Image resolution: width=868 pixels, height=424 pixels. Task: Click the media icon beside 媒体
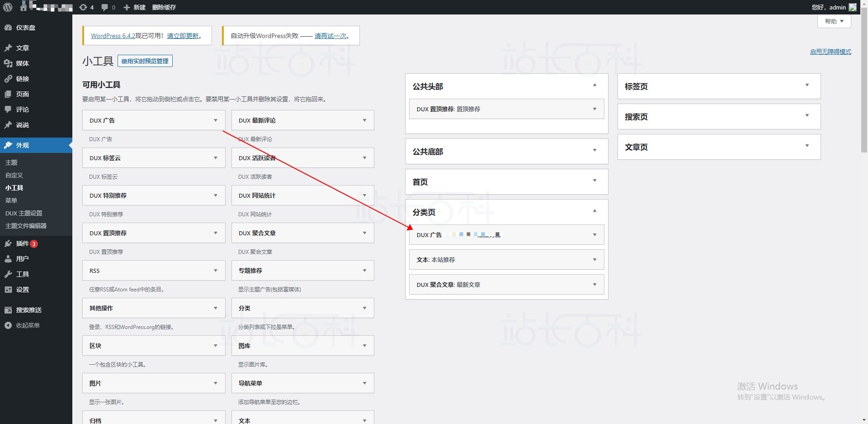pos(8,63)
